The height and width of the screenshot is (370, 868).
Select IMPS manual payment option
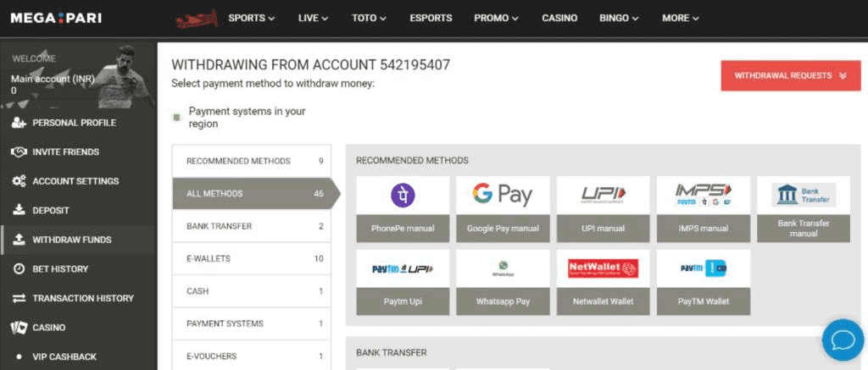click(703, 196)
